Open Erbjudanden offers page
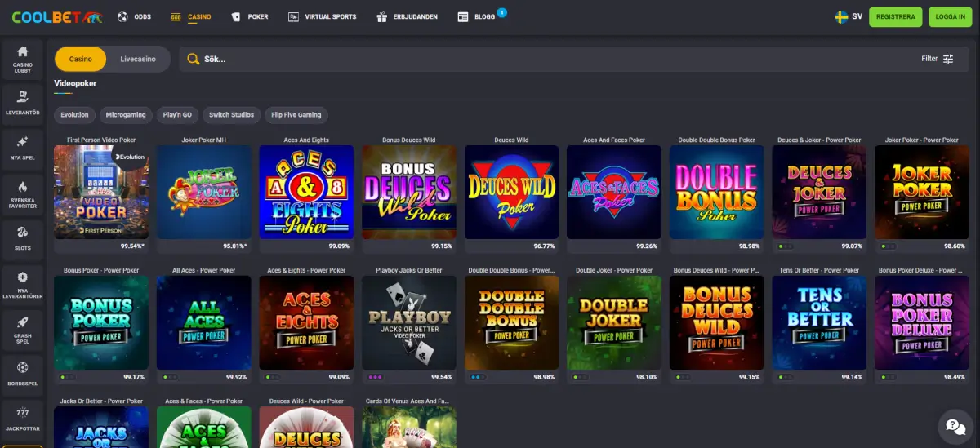Image resolution: width=980 pixels, height=448 pixels. [x=407, y=16]
